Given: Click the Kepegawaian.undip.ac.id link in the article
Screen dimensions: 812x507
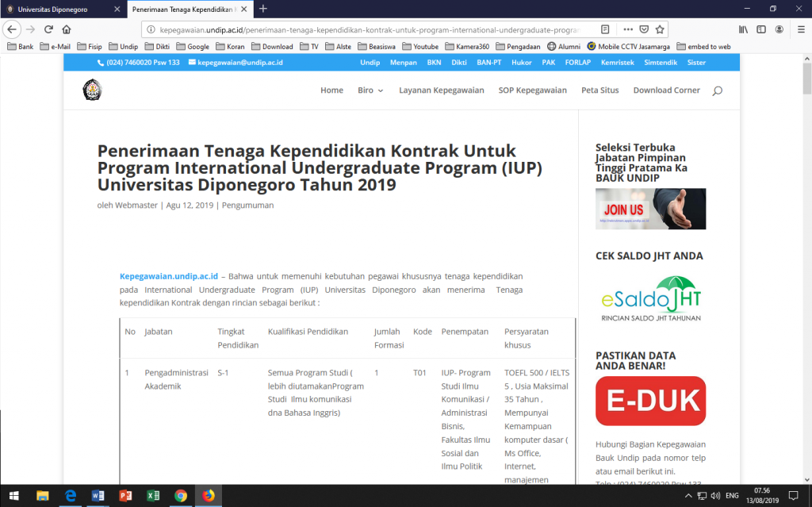Looking at the screenshot, I should [x=168, y=276].
